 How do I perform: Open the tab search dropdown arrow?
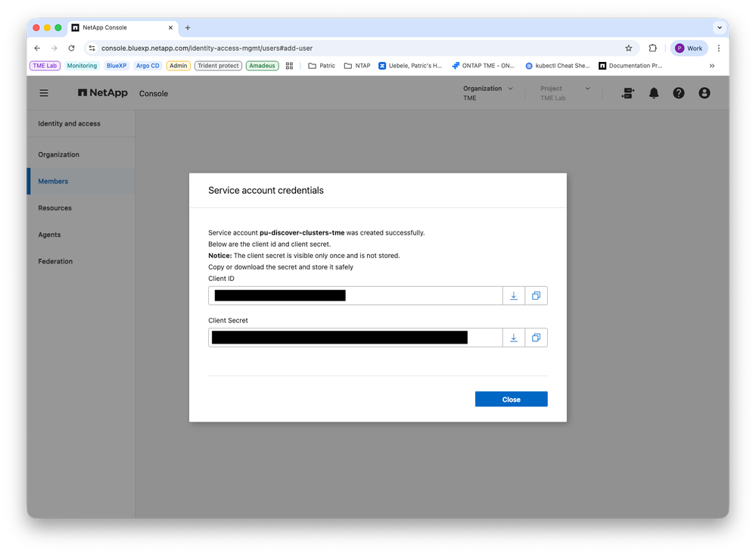720,28
